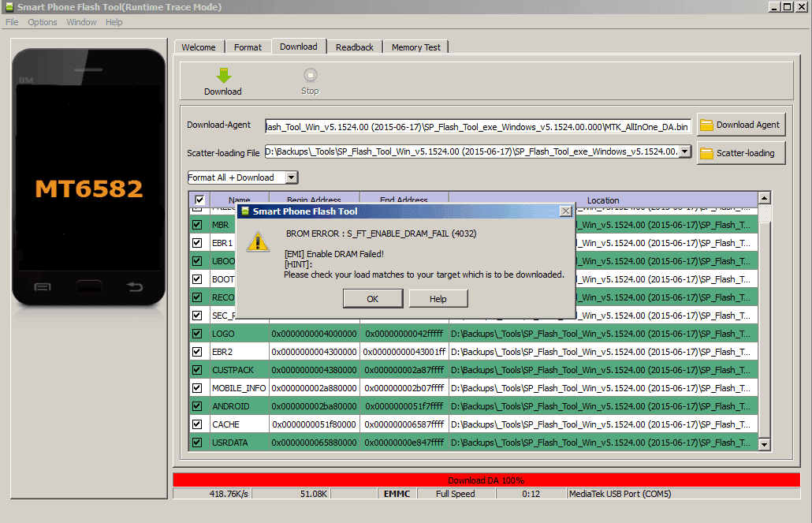This screenshot has height=523, width=812.
Task: Click the CUSTPACK partition name
Action: 233,370
